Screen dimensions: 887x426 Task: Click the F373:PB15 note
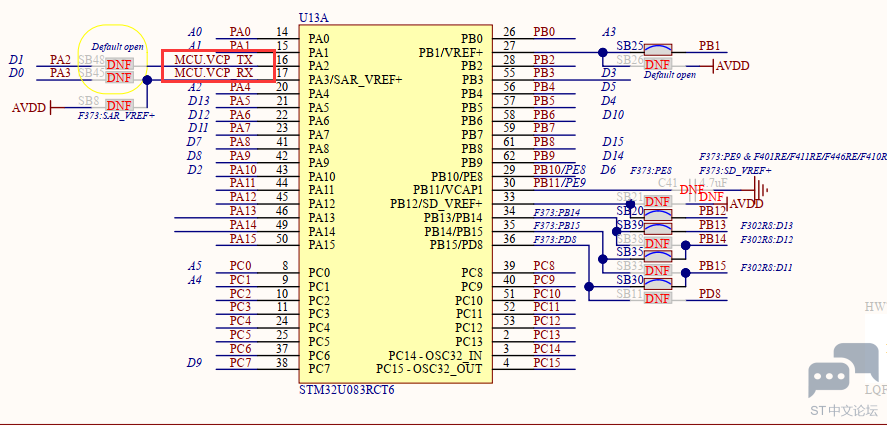557,226
